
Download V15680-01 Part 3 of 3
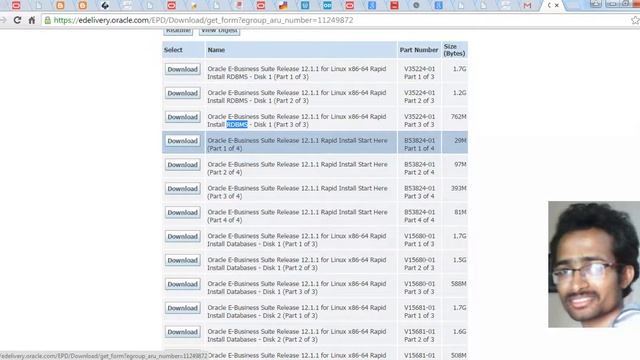[x=182, y=284]
